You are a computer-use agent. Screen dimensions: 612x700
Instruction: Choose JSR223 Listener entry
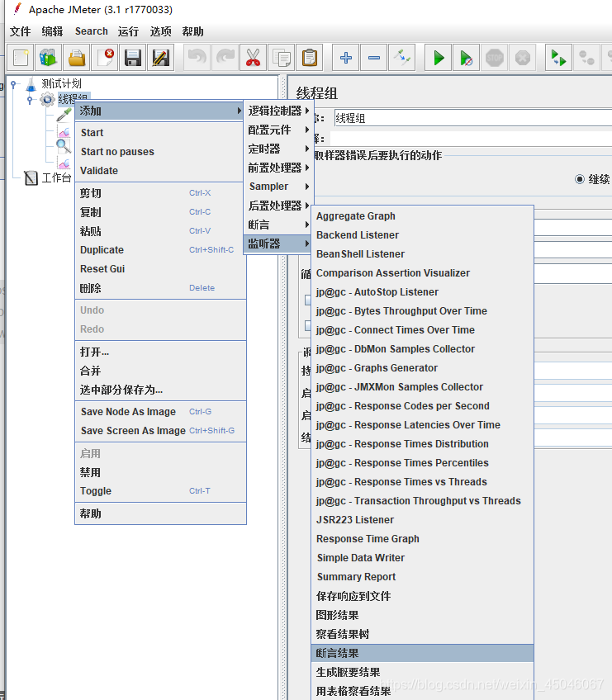pyautogui.click(x=423, y=520)
